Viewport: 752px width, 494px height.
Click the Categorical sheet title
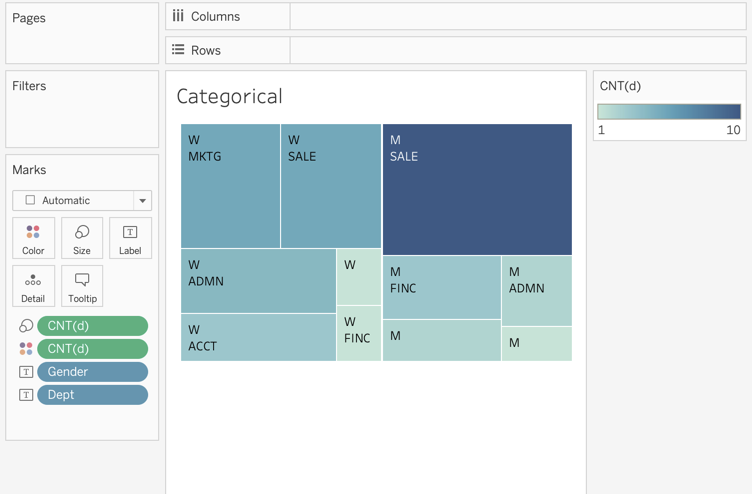coord(230,97)
